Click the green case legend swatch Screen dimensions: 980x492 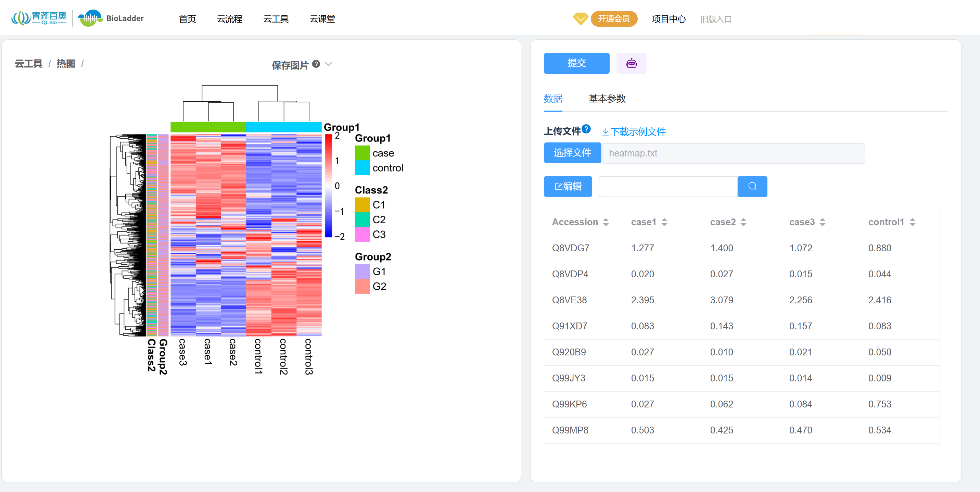click(362, 153)
